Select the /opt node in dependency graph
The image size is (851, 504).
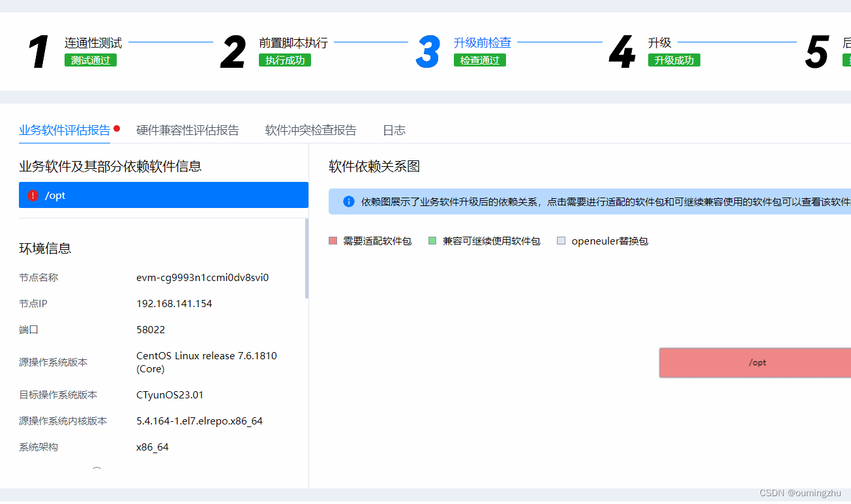coord(758,363)
